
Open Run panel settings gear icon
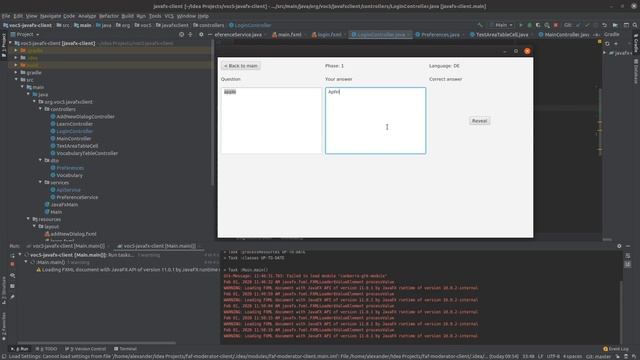point(619,246)
